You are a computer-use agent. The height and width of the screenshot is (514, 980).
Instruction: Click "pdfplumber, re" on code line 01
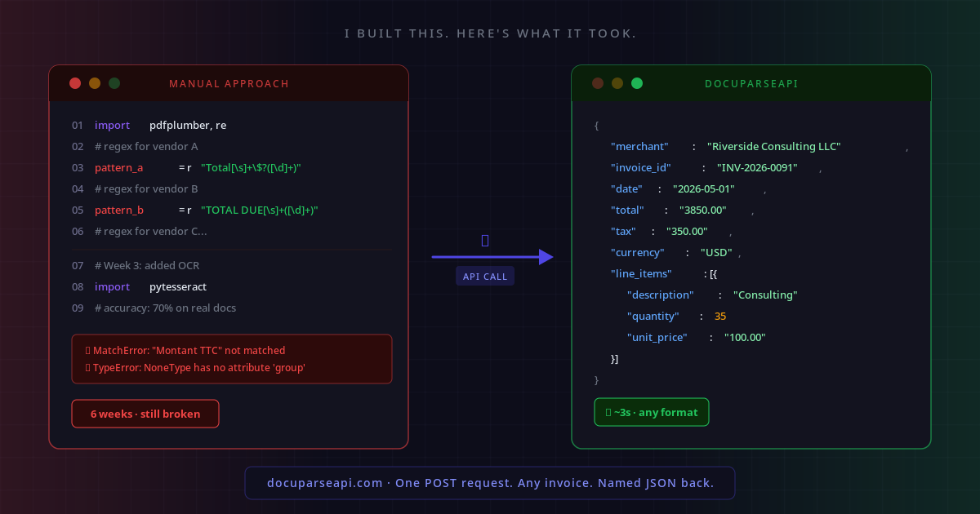click(188, 126)
